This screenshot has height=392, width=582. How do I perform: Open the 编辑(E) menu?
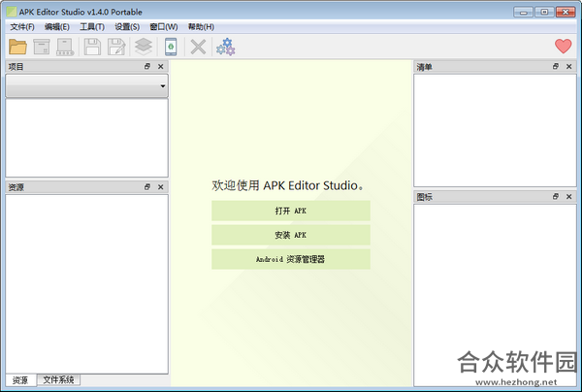point(57,27)
